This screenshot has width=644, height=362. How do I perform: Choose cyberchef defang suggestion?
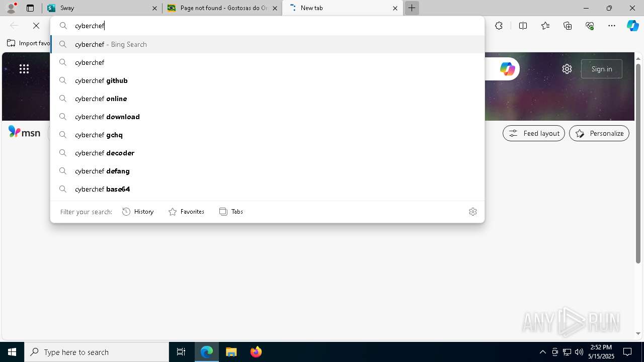click(267, 171)
